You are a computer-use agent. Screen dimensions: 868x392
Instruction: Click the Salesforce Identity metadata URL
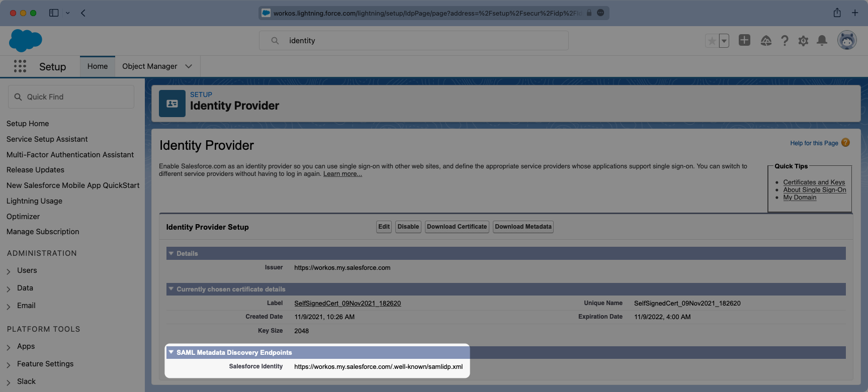pos(379,367)
